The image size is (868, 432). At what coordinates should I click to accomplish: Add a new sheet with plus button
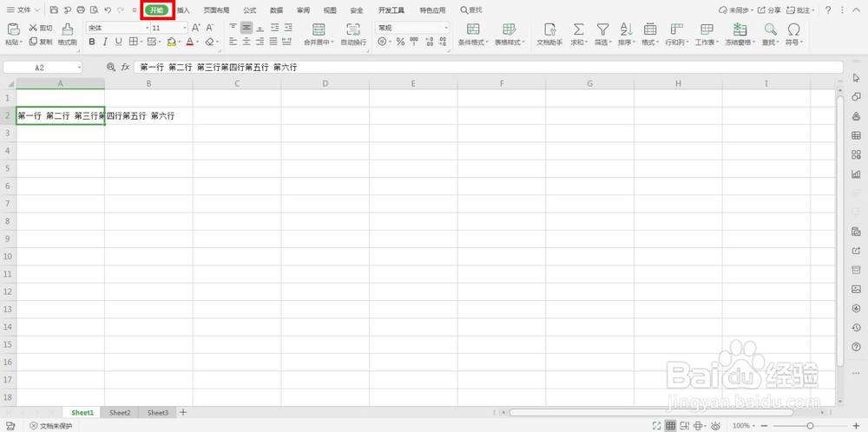(x=183, y=412)
